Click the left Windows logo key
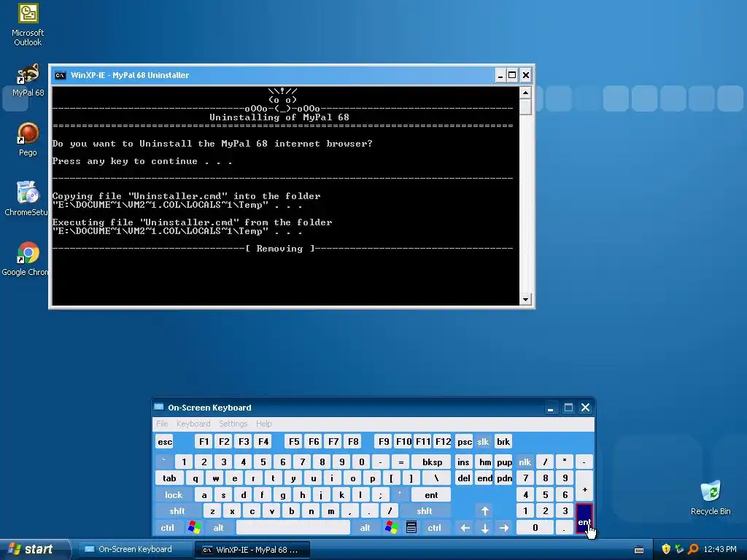Screen dimensions: 747x560 pyautogui.click(x=194, y=528)
